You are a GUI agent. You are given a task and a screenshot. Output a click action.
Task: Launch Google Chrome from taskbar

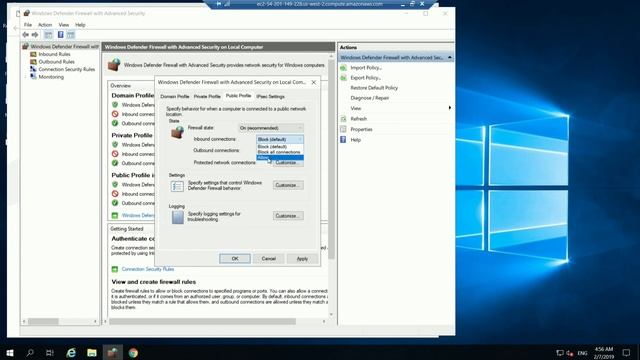[133, 353]
